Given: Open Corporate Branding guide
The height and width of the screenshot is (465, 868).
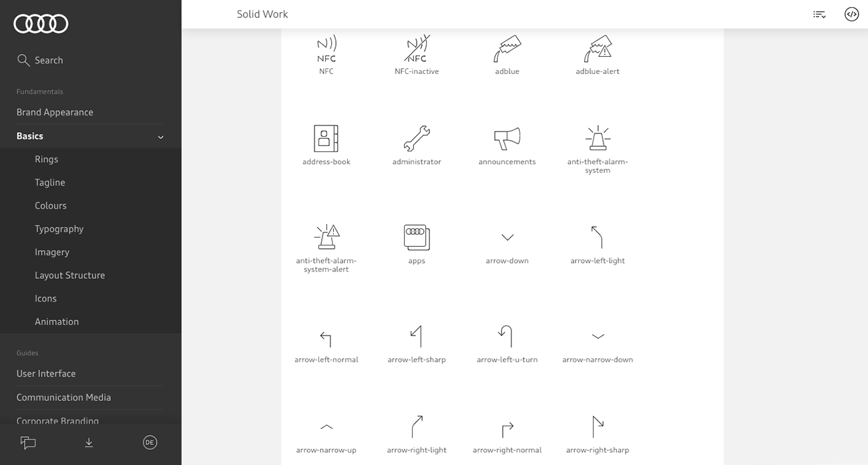Looking at the screenshot, I should (57, 421).
